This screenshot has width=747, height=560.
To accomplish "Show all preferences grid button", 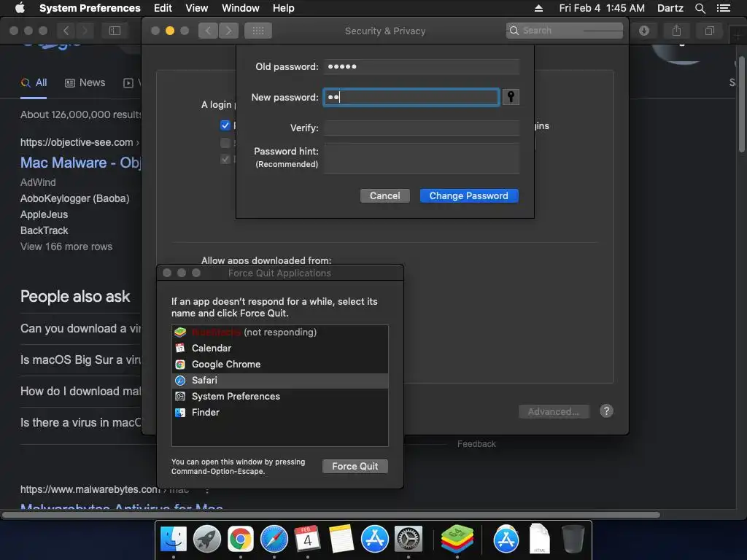I will (258, 31).
